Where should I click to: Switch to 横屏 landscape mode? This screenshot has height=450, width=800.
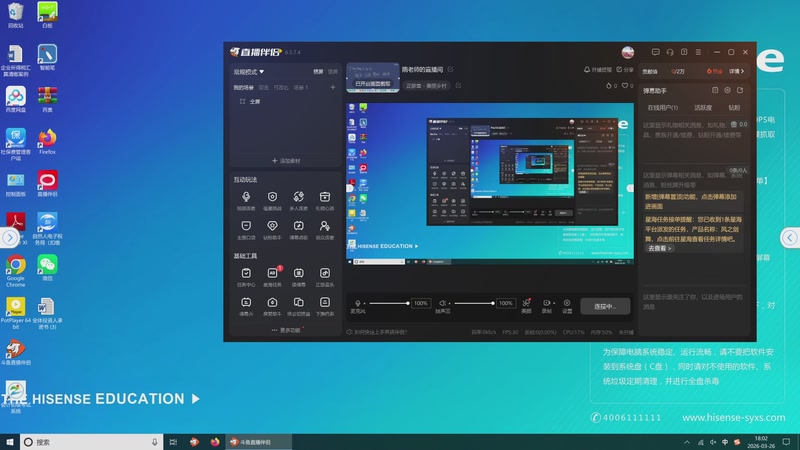[x=318, y=72]
